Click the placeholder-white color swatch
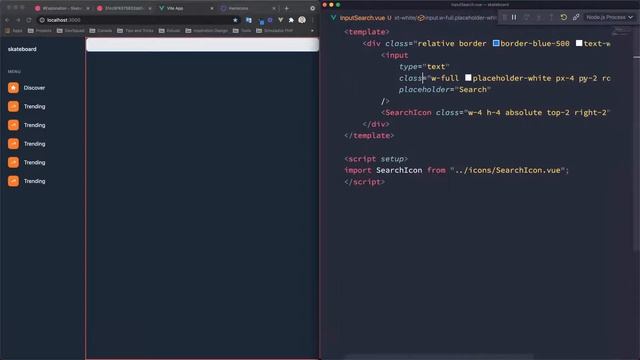This screenshot has width=640, height=360. pyautogui.click(x=468, y=78)
